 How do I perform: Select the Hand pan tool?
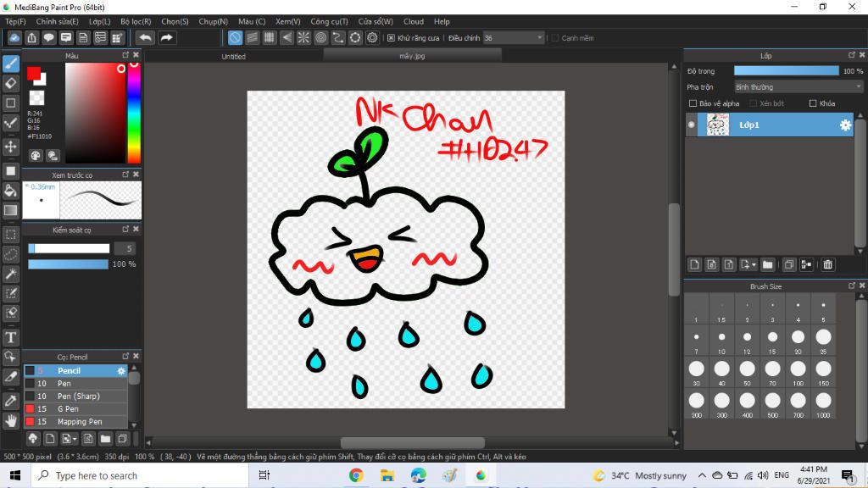pos(10,420)
